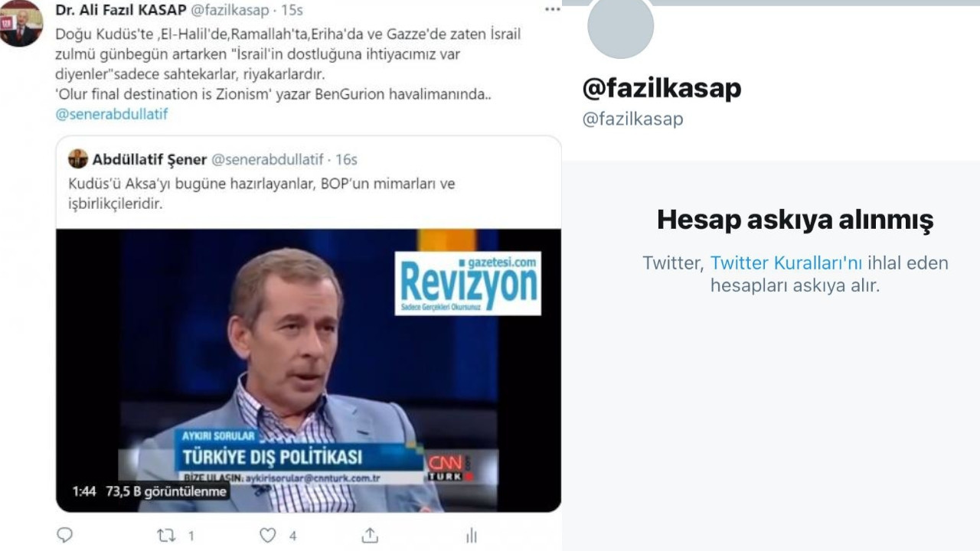Click the @fazilkasap bold profile heading
Viewport: 980px width, 551px height.
click(661, 89)
